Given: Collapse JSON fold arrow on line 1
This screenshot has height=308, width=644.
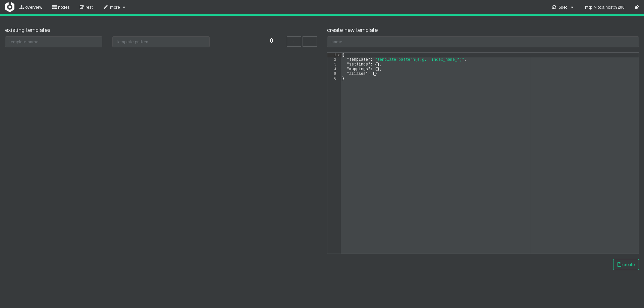Looking at the screenshot, I should (x=339, y=55).
